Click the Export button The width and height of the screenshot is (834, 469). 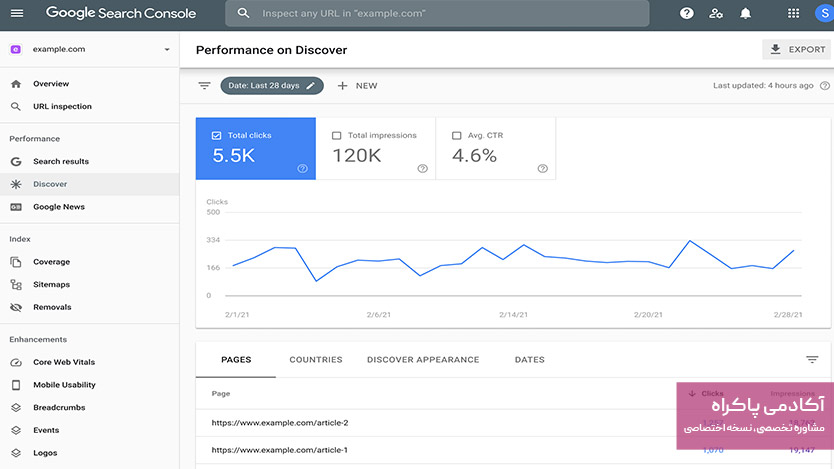coord(796,49)
